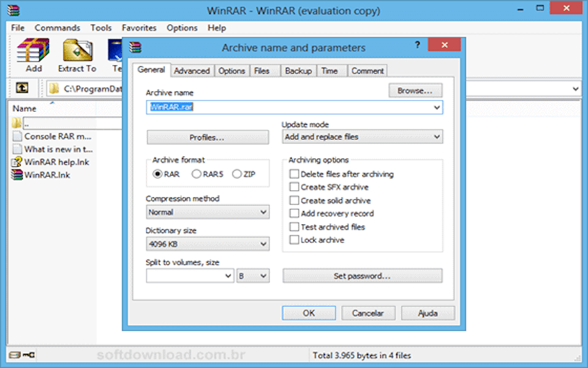
Task: Check Create SFX archive
Action: pos(295,187)
